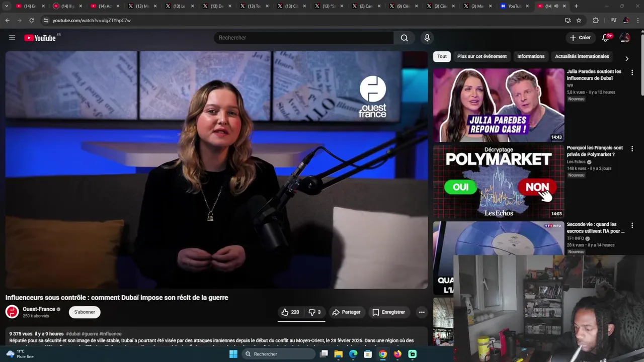Click the #influence hashtag

(x=110, y=334)
